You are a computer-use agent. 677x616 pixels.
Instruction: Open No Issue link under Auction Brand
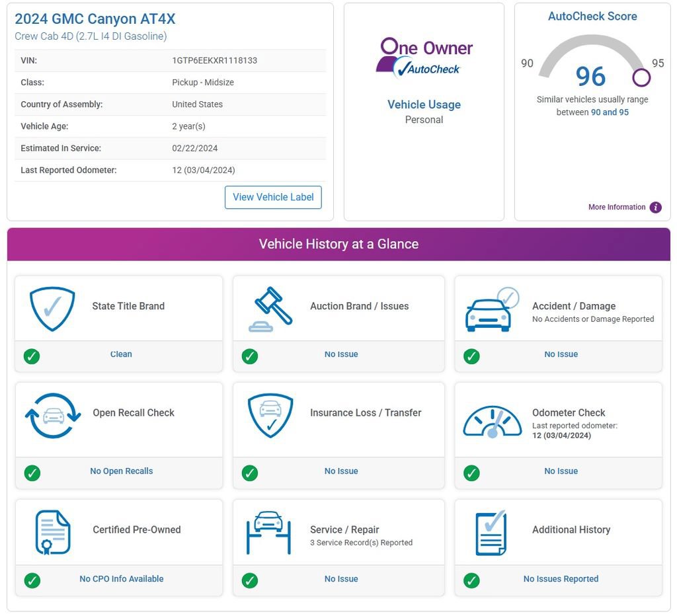click(x=341, y=354)
